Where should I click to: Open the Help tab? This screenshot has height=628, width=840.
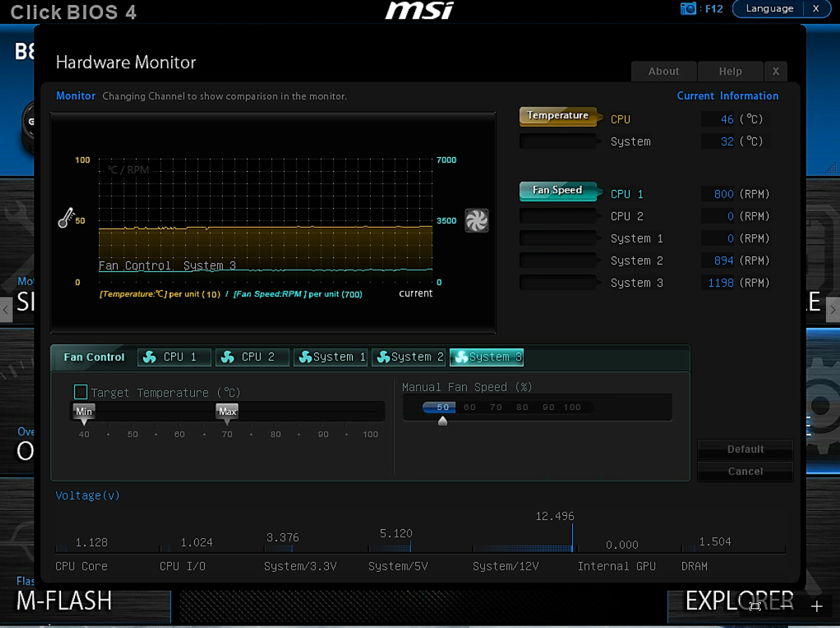pos(730,71)
